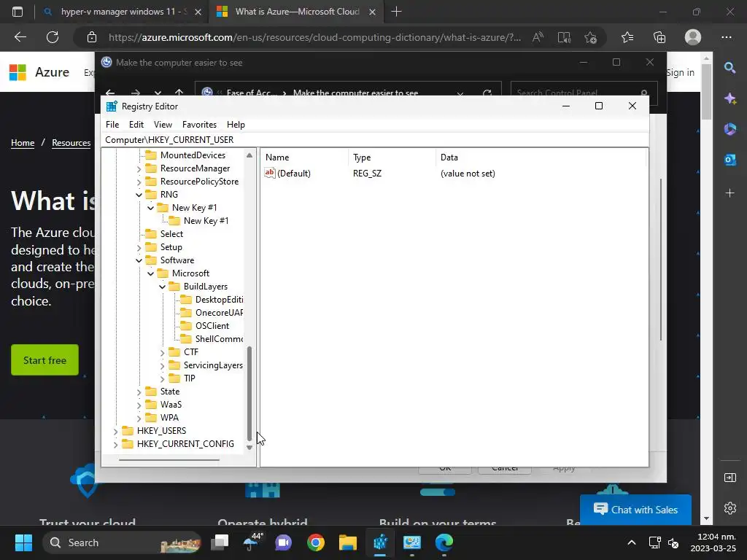Open the File menu in Registry Editor
The width and height of the screenshot is (747, 560).
[x=112, y=124]
